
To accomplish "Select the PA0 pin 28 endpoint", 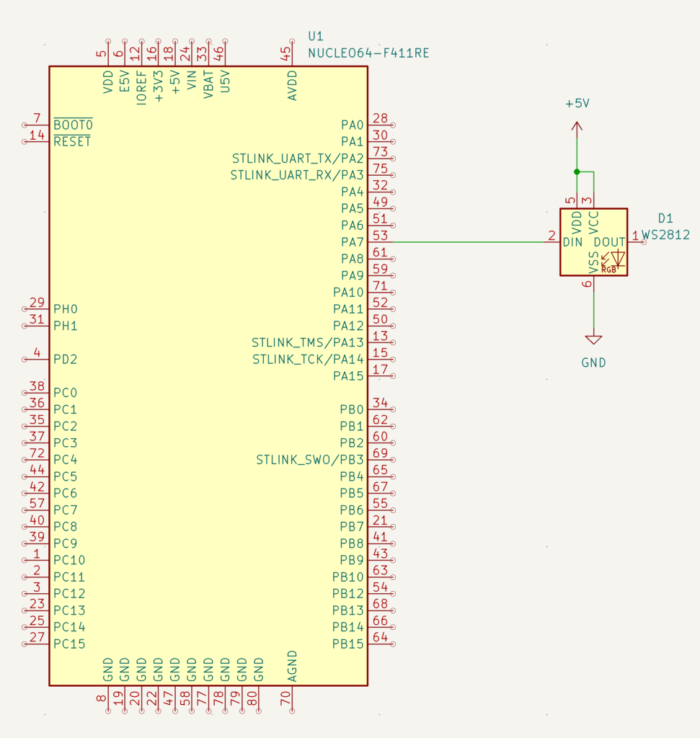I will click(x=393, y=125).
